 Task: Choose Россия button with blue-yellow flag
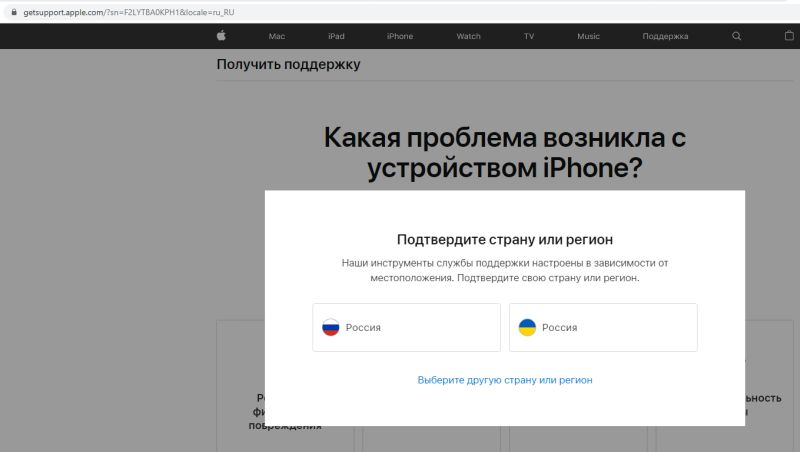pos(603,328)
